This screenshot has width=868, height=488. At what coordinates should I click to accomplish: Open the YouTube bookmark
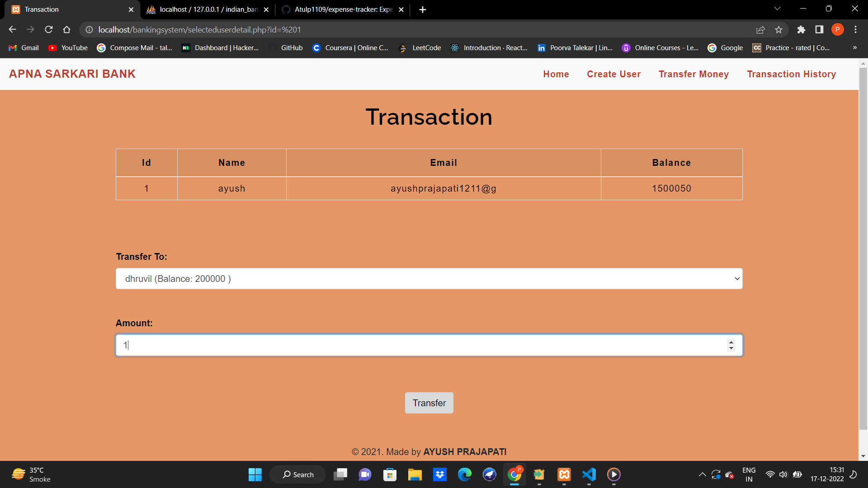click(x=67, y=47)
